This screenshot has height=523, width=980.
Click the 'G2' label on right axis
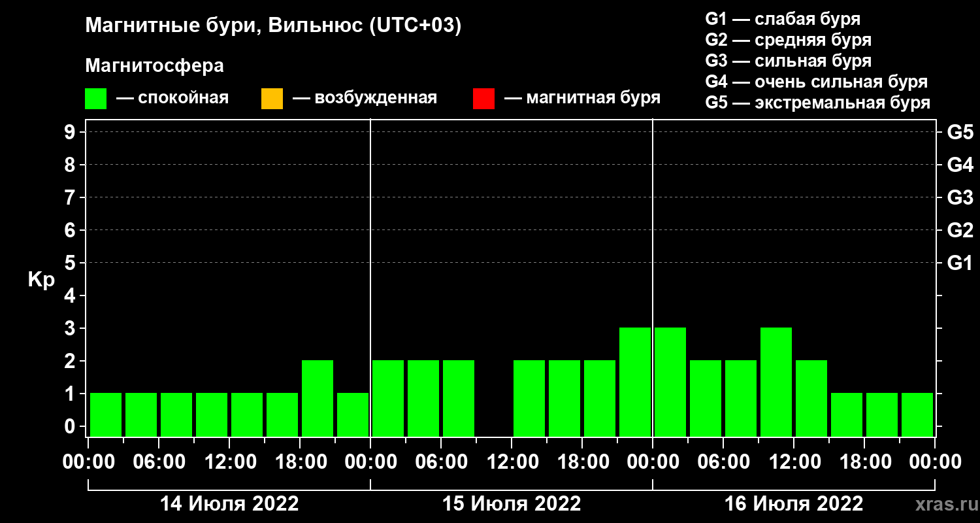[960, 231]
